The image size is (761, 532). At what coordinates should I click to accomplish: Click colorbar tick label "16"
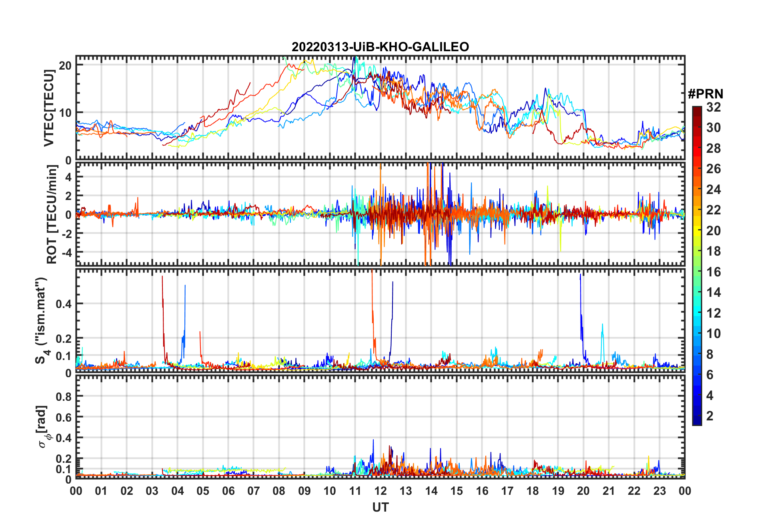tap(713, 272)
